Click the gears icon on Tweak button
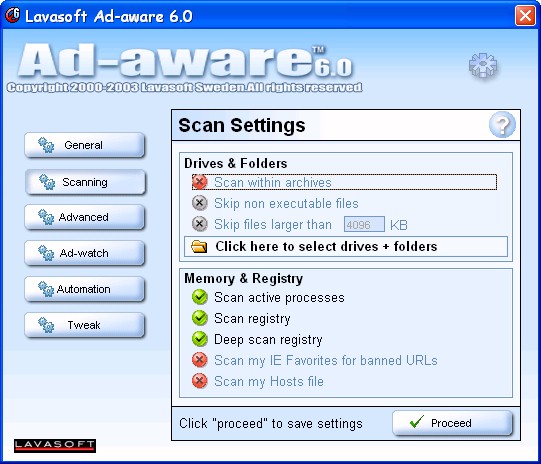 [x=46, y=325]
